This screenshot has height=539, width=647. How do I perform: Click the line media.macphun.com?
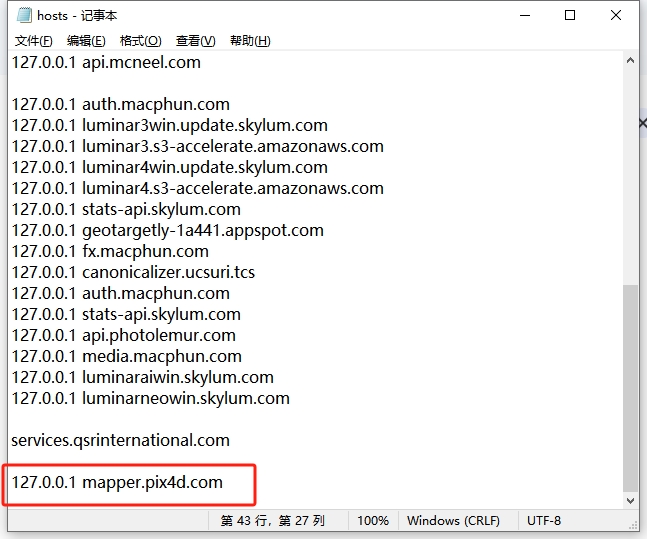pos(127,356)
